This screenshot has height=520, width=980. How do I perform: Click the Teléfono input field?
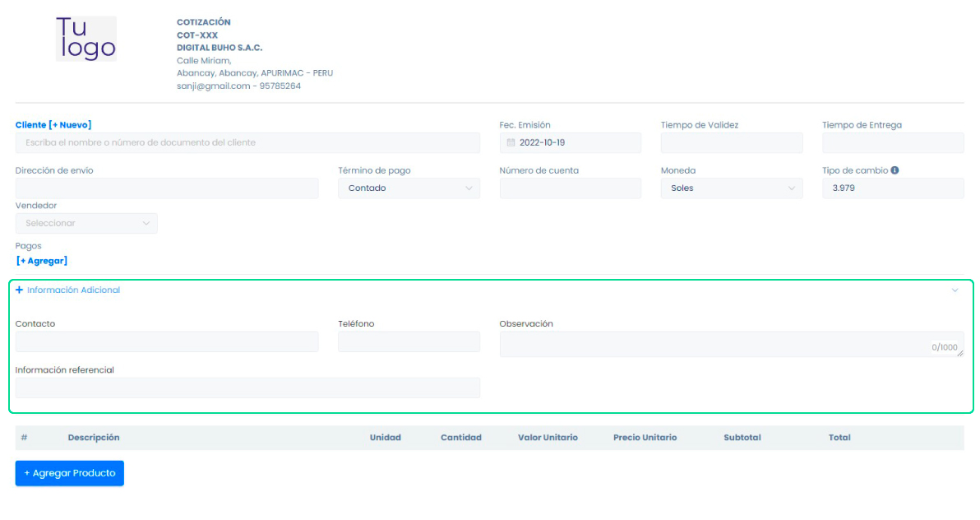pos(409,342)
